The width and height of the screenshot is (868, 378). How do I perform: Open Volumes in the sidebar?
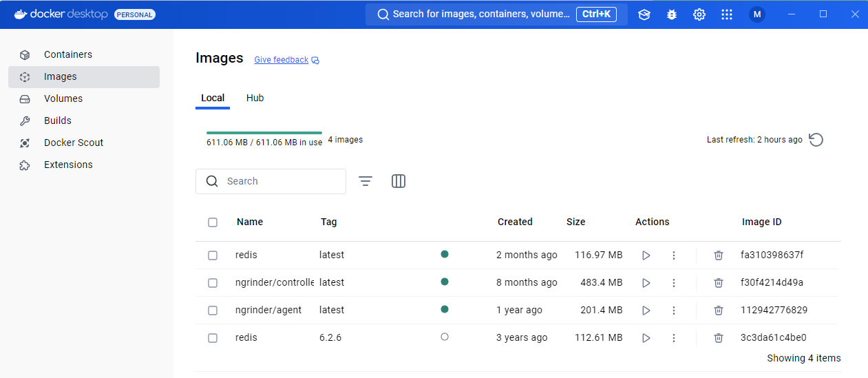(x=84, y=98)
